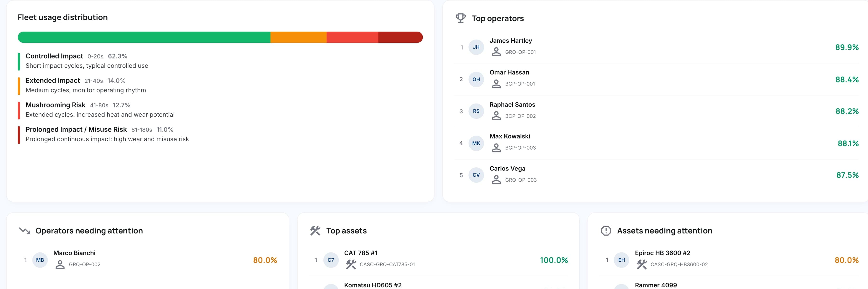
Task: Click the Top operators heading
Action: tap(498, 19)
